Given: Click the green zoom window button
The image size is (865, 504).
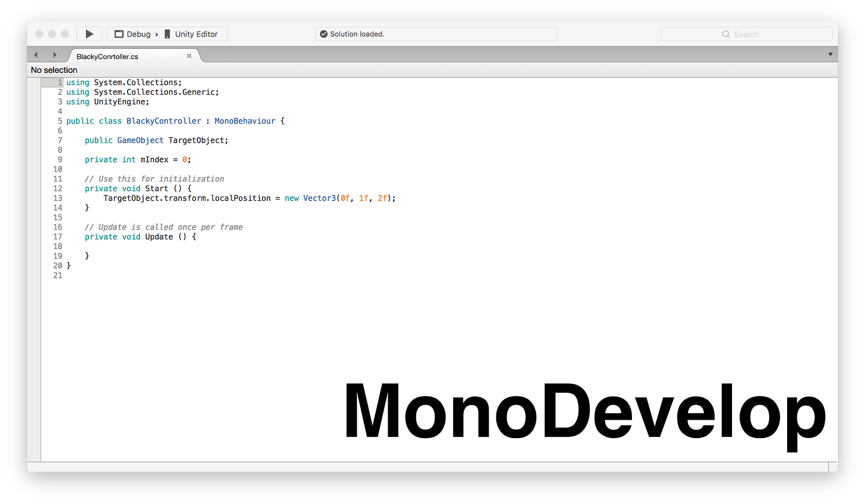Looking at the screenshot, I should (65, 34).
